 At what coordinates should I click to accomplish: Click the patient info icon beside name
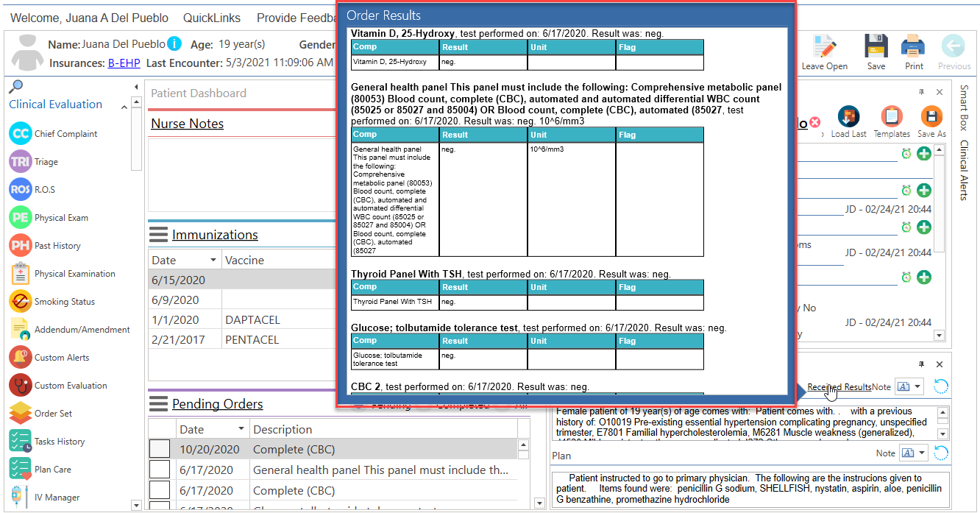pos(174,43)
